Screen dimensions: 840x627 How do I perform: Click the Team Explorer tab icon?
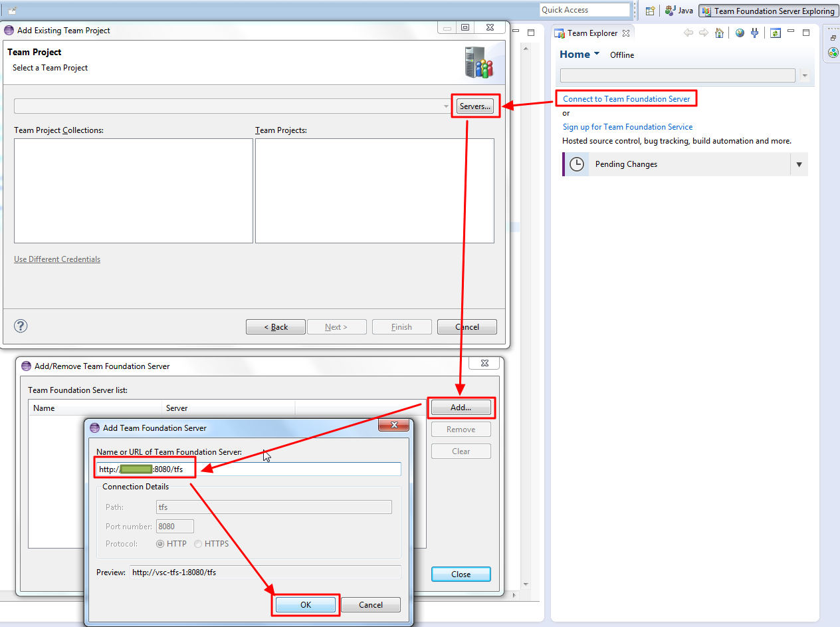[x=560, y=33]
